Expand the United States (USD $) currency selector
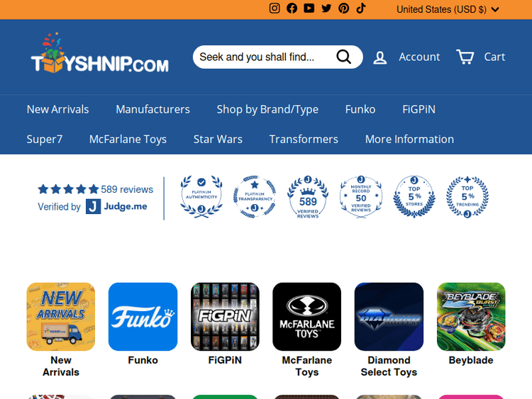Image resolution: width=532 pixels, height=399 pixels. coord(448,9)
